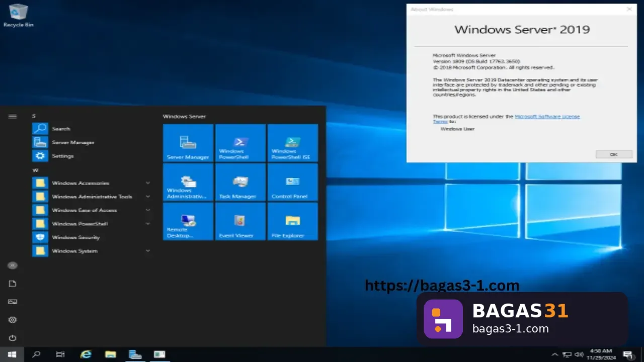Viewport: 644px width, 362px height.
Task: Click the Windows Administrative Tools tile
Action: (x=188, y=182)
